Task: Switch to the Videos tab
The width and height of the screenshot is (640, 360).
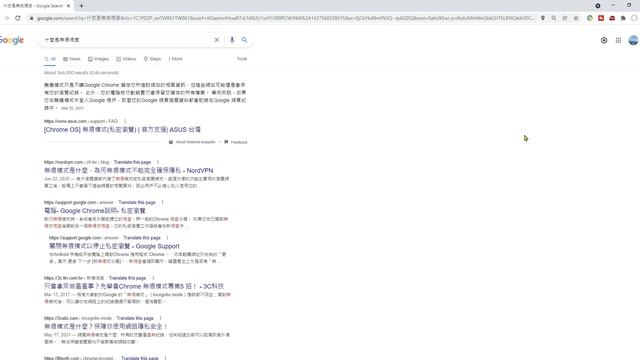Action: [126, 59]
